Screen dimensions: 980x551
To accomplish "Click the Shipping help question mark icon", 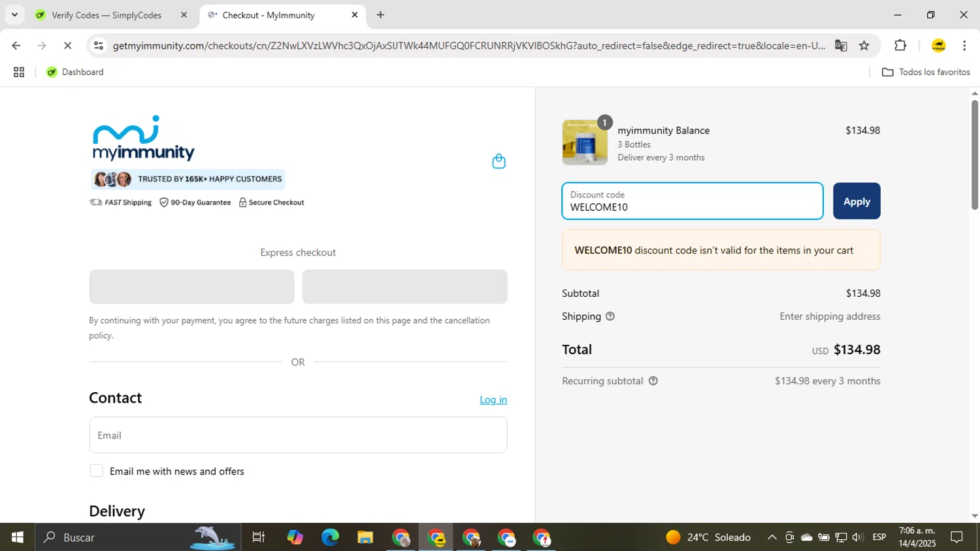I will [x=610, y=316].
